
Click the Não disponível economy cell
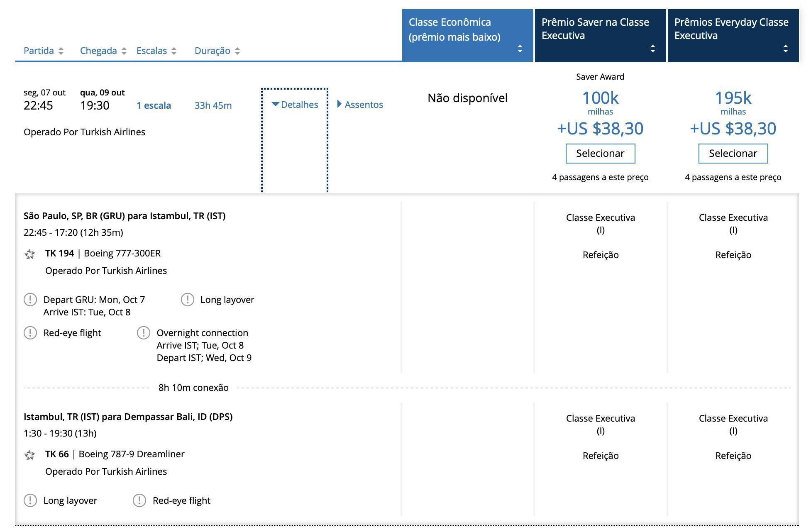coord(467,98)
